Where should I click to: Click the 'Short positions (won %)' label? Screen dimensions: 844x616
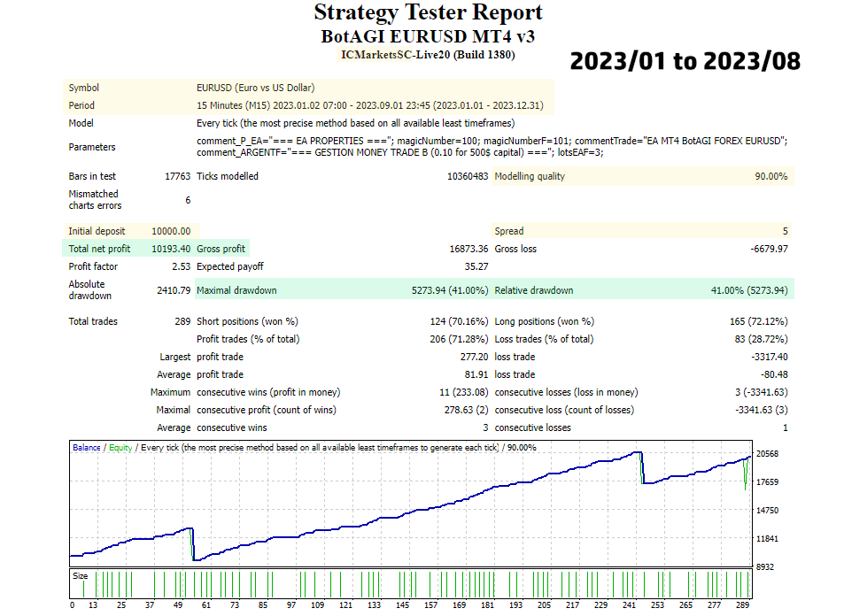(x=248, y=321)
